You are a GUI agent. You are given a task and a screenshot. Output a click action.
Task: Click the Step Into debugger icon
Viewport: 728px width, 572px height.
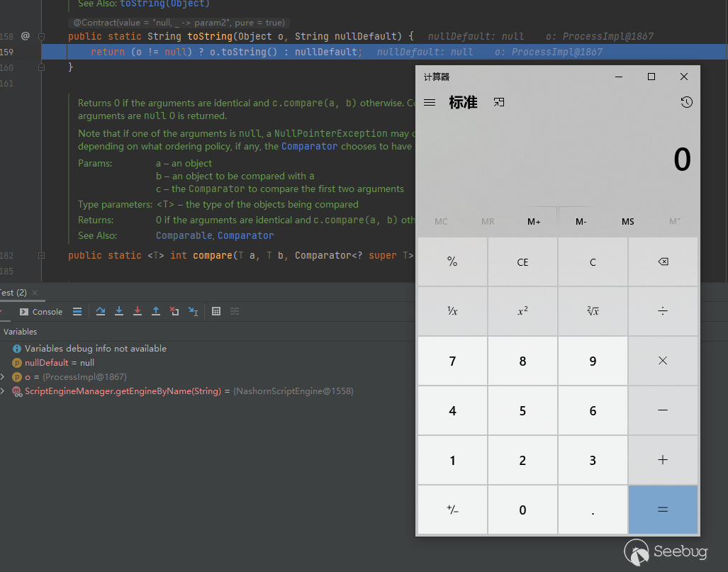[119, 311]
